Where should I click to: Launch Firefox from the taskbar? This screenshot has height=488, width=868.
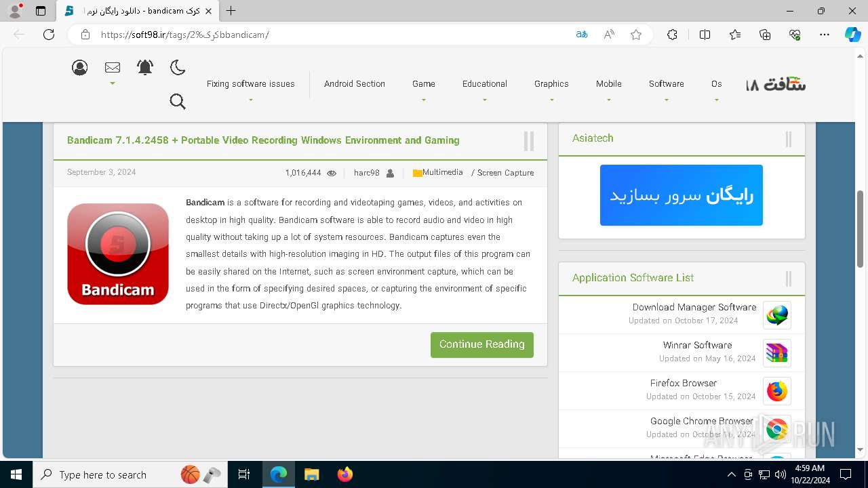pos(344,474)
